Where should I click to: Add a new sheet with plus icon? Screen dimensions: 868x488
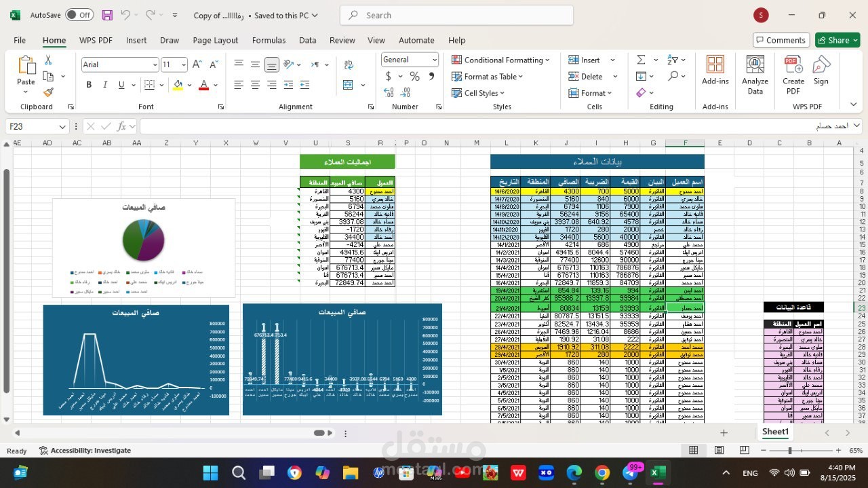[724, 432]
